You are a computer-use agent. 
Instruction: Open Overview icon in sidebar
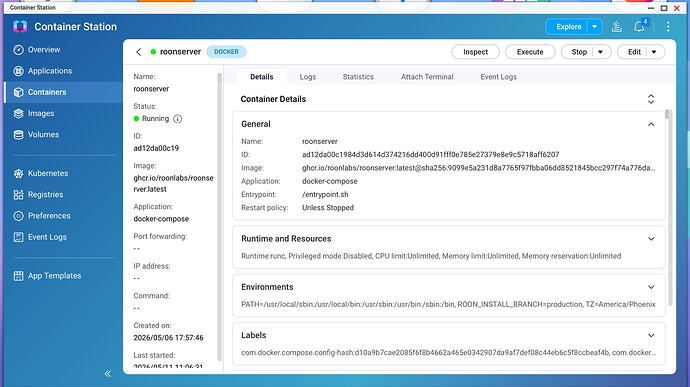click(18, 50)
